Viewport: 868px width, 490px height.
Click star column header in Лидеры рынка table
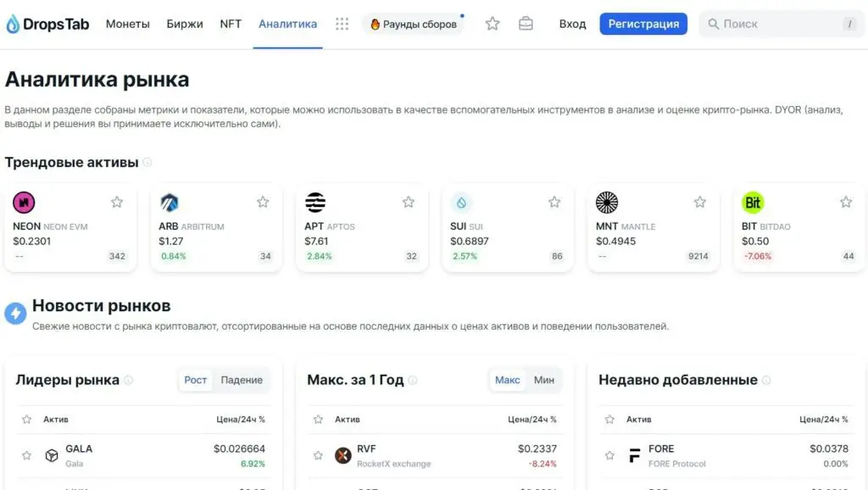click(26, 420)
